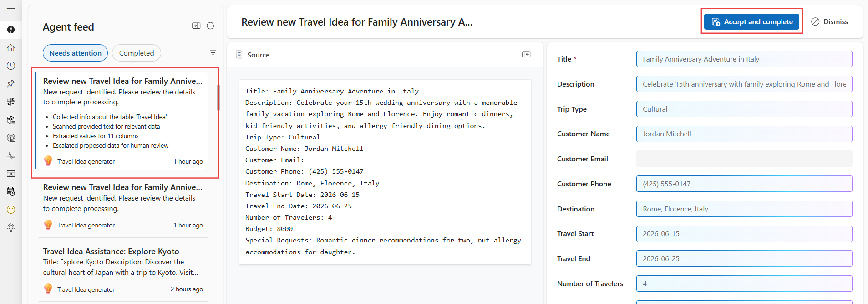868x304 pixels.
Task: Collapse the Agent feed panel
Action: [196, 26]
